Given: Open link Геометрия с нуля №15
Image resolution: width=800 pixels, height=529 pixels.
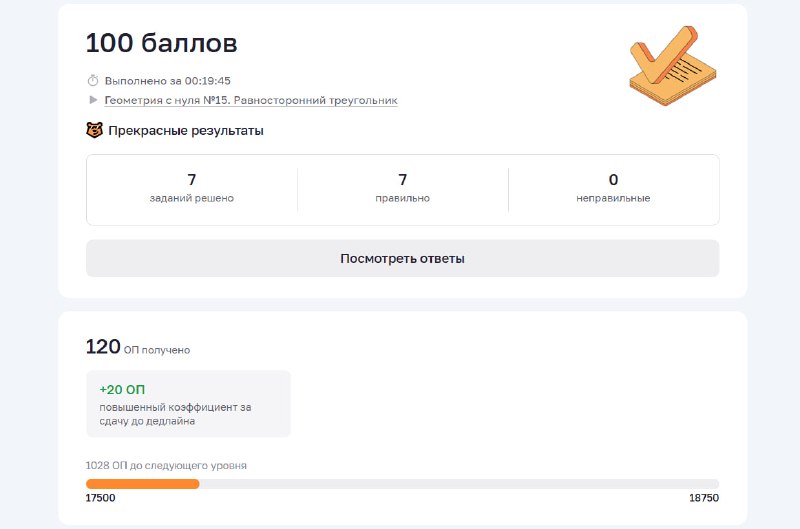Looking at the screenshot, I should tap(251, 100).
